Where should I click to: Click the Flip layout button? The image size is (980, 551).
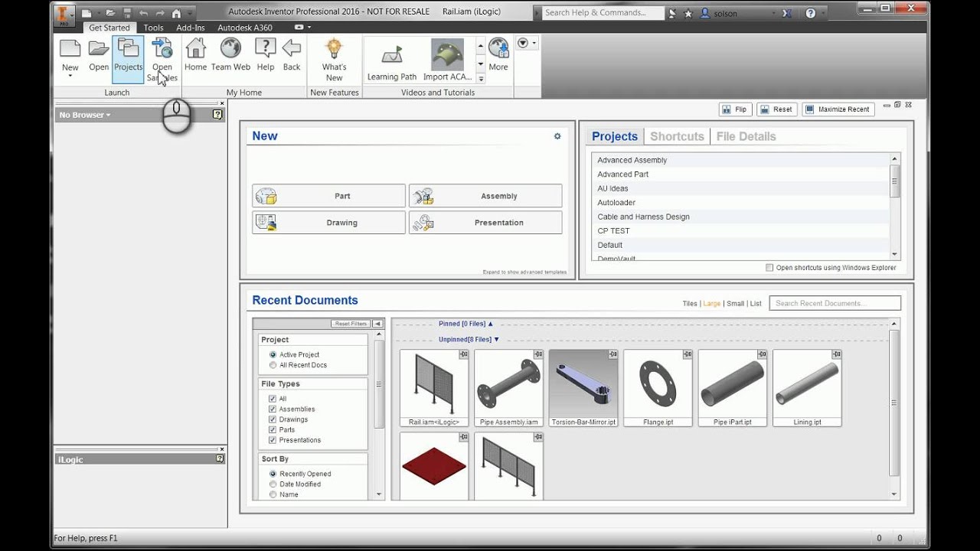coord(735,109)
